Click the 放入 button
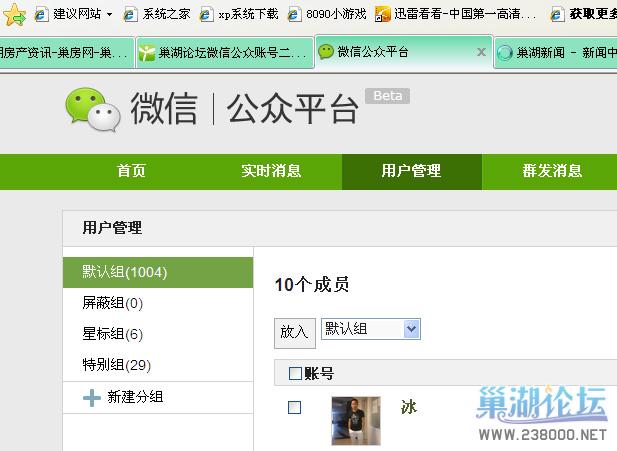 [295, 333]
